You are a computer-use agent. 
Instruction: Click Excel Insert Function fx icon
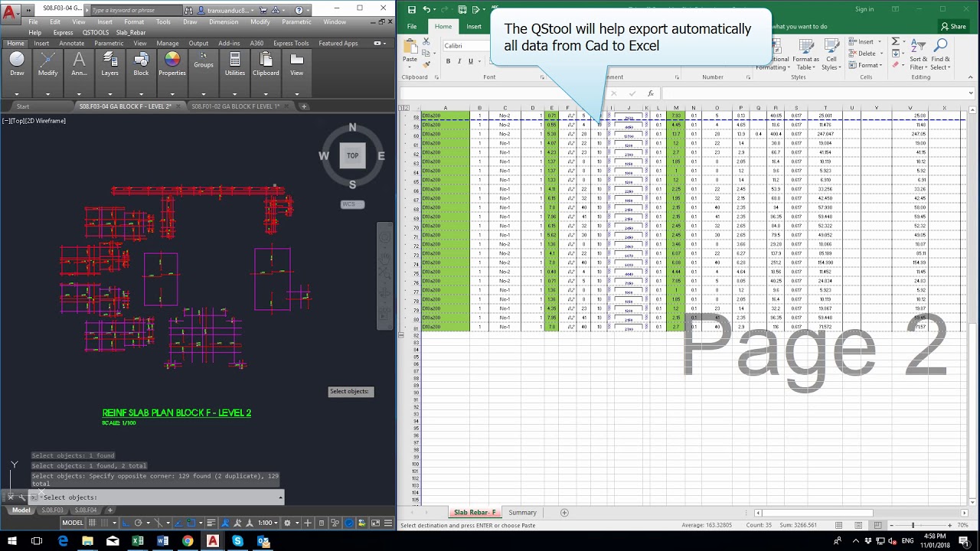pos(651,93)
